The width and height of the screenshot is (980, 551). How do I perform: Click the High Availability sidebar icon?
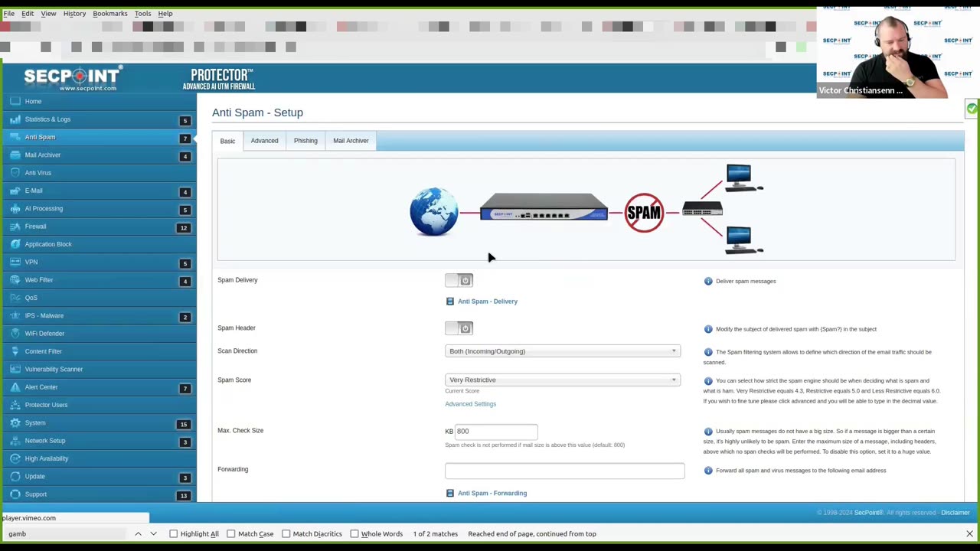pos(15,458)
